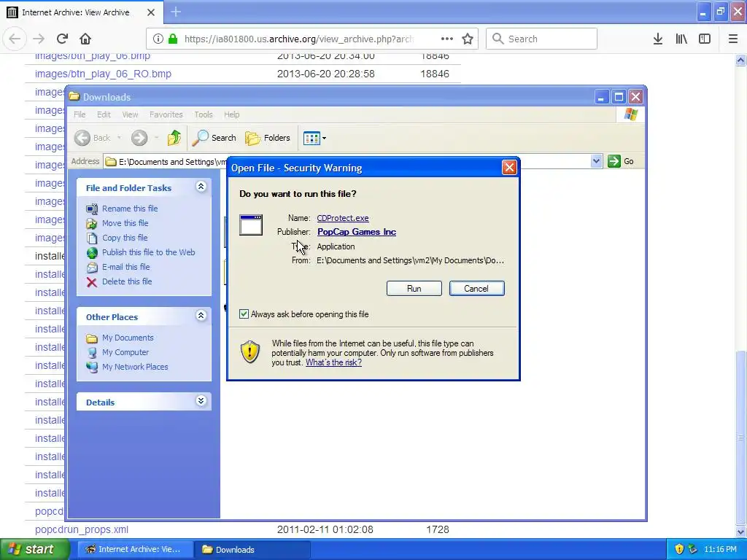Viewport: 747px width, 560px height.
Task: Select Rename this file task
Action: coord(130,209)
